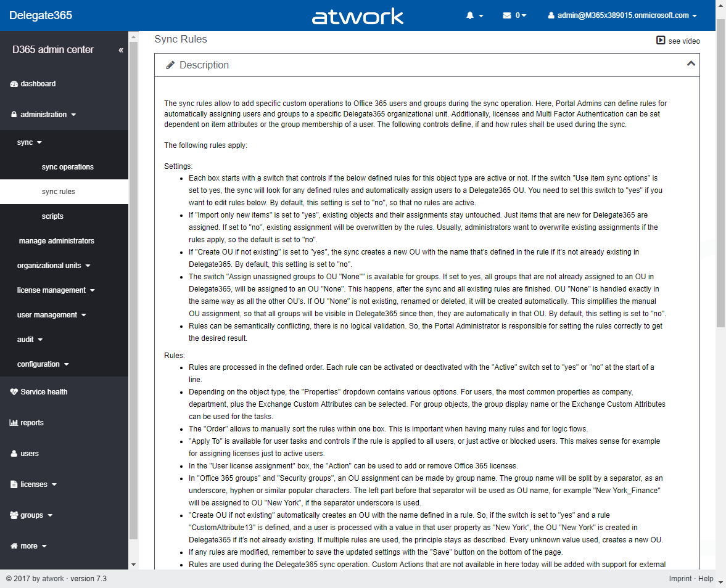Screen dimensions: 726x588
Task: Go to the dashboard
Action: click(x=38, y=84)
